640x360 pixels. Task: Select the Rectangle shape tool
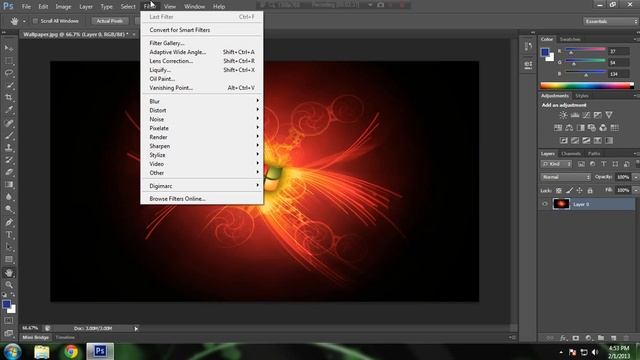(9, 259)
